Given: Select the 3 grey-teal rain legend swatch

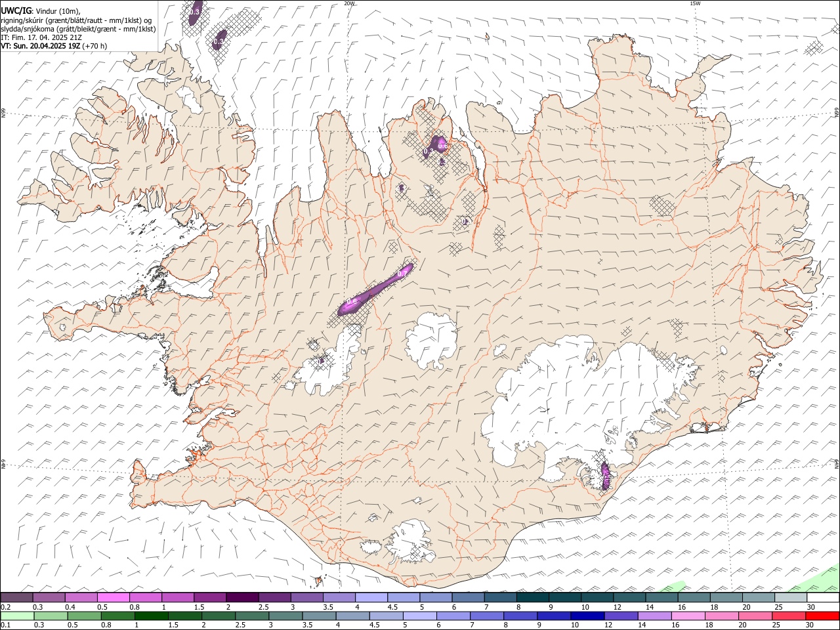Looking at the screenshot, I should 285,616.
